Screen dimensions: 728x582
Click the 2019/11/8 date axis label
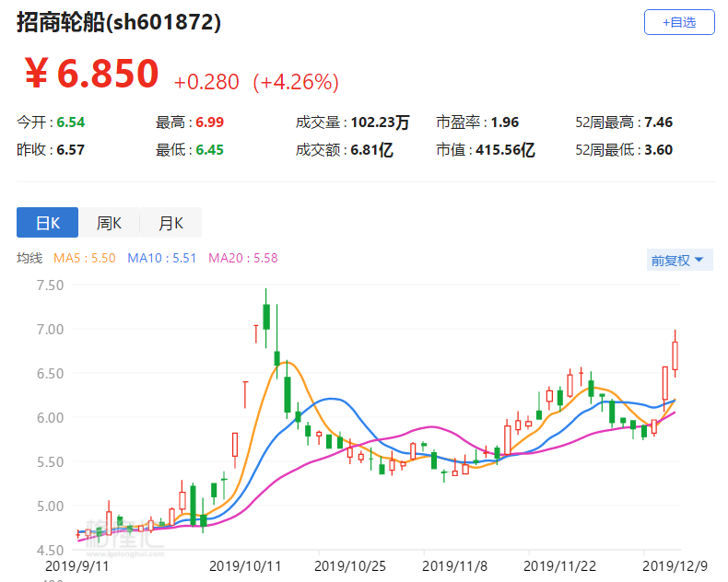tap(454, 566)
